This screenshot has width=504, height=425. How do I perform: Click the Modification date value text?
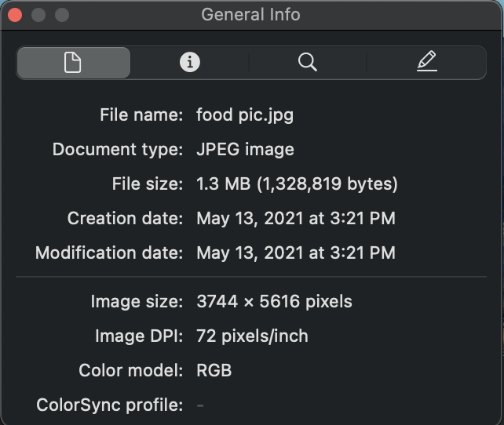point(295,252)
